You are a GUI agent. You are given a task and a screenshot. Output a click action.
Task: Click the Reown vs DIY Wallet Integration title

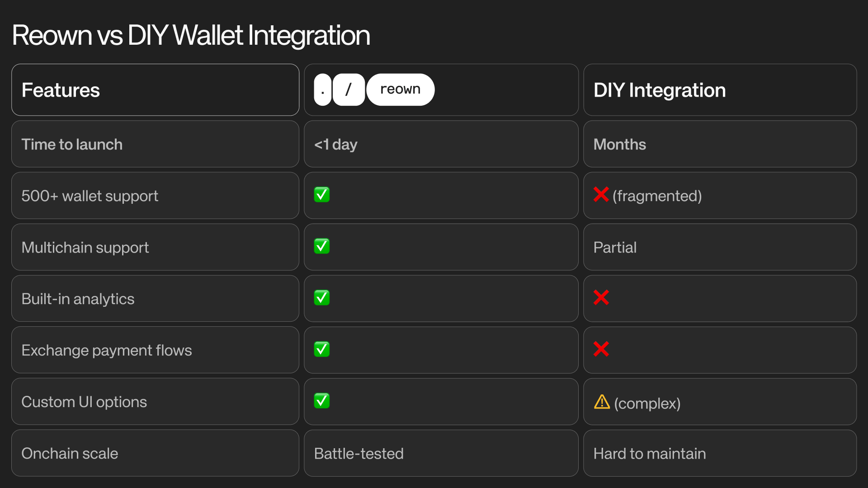(x=191, y=35)
